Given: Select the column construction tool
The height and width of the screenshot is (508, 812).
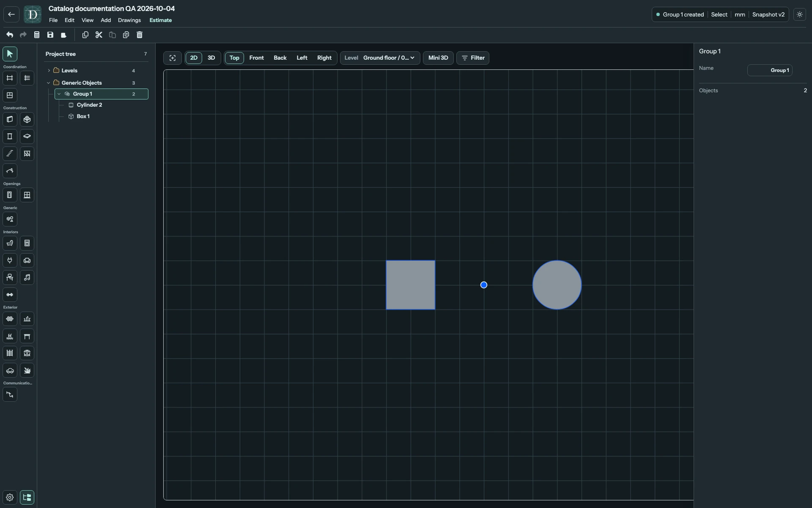Looking at the screenshot, I should tap(10, 136).
